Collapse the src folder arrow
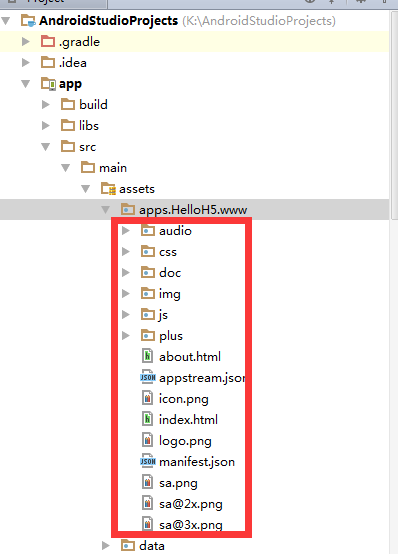398x554 pixels. pos(46,147)
